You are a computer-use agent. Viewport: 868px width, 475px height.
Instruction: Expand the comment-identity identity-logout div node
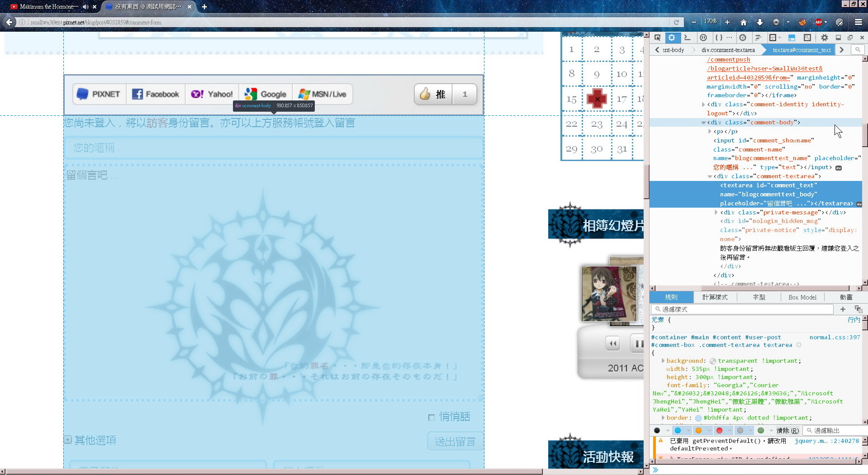703,104
